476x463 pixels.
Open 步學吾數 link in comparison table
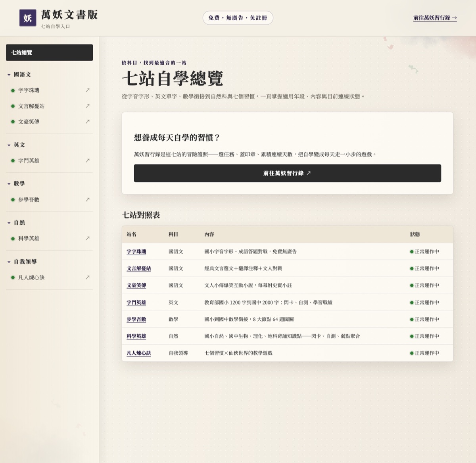(136, 319)
